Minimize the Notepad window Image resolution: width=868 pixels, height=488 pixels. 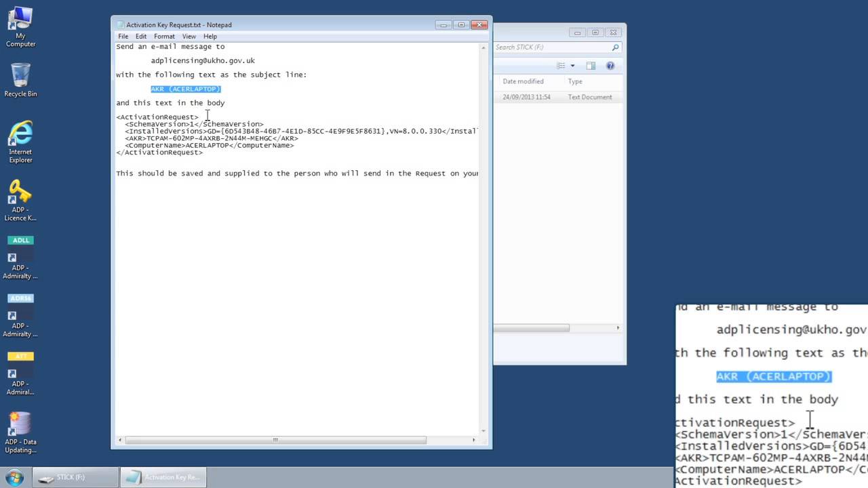coord(443,25)
